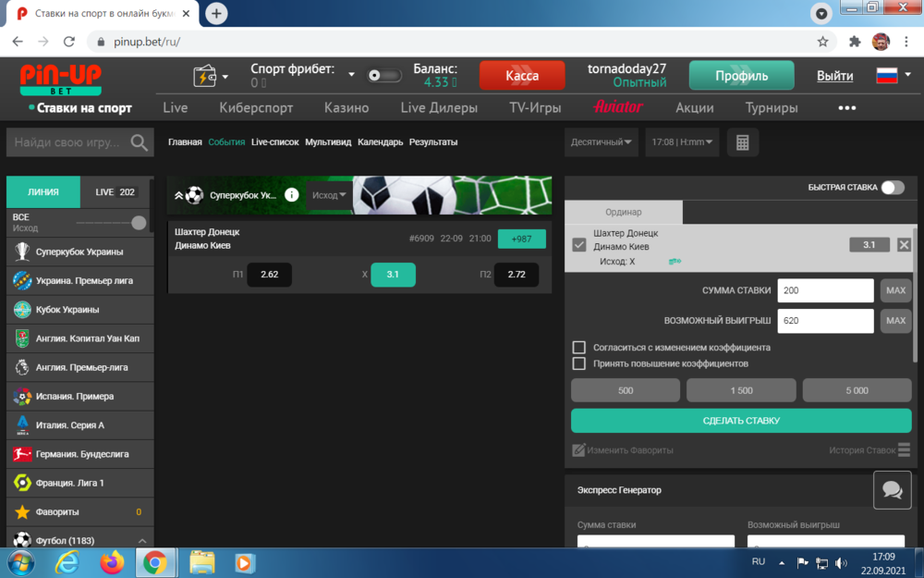Click MAX next to Сумма ставки
The image size is (924, 578).
[x=895, y=290]
